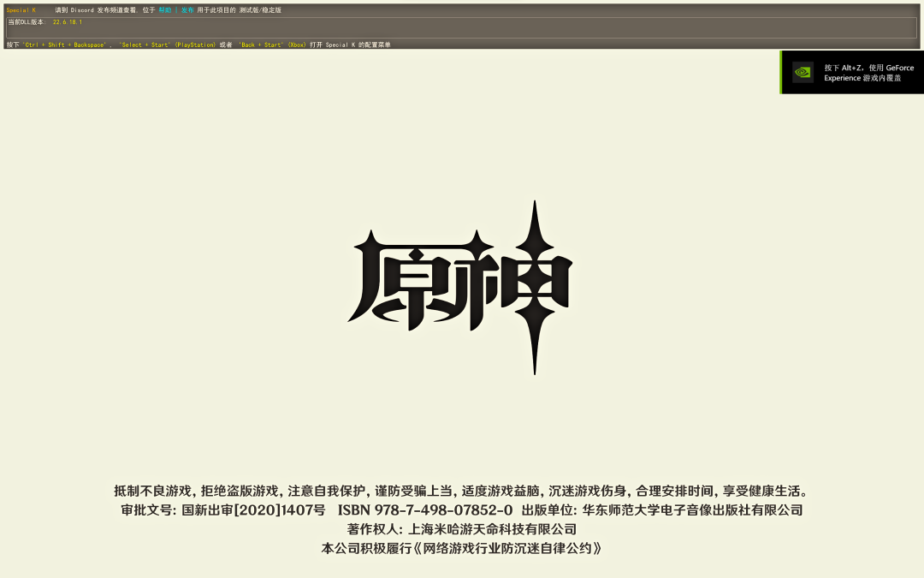Click the health advisory line starting 抵制不良游戏
The image size is (924, 578).
462,491
